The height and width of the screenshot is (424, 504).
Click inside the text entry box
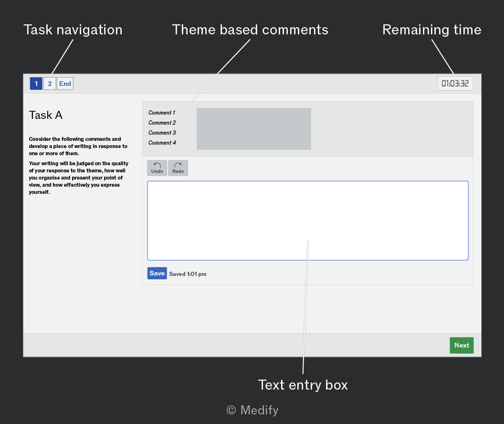click(308, 221)
